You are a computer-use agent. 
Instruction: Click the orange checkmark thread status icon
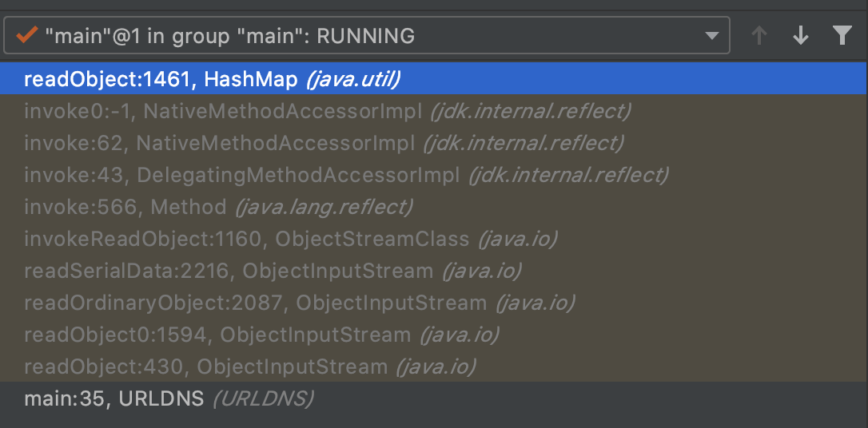[x=28, y=36]
